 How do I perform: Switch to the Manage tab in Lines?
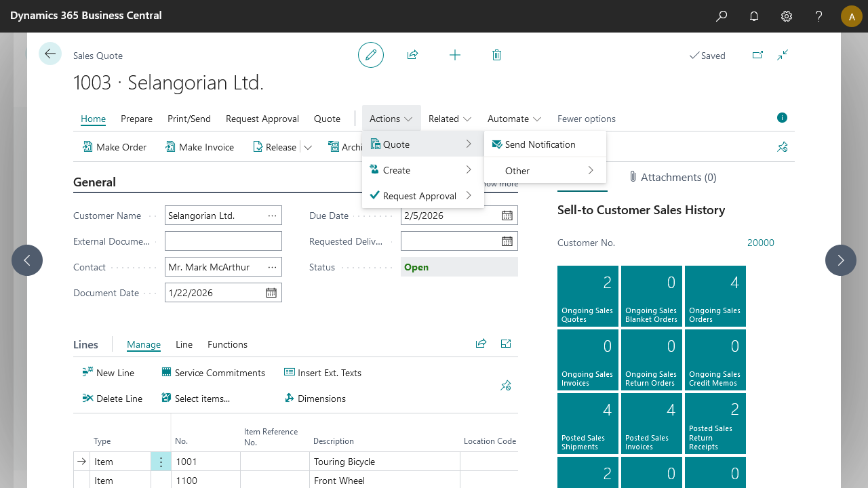point(144,344)
